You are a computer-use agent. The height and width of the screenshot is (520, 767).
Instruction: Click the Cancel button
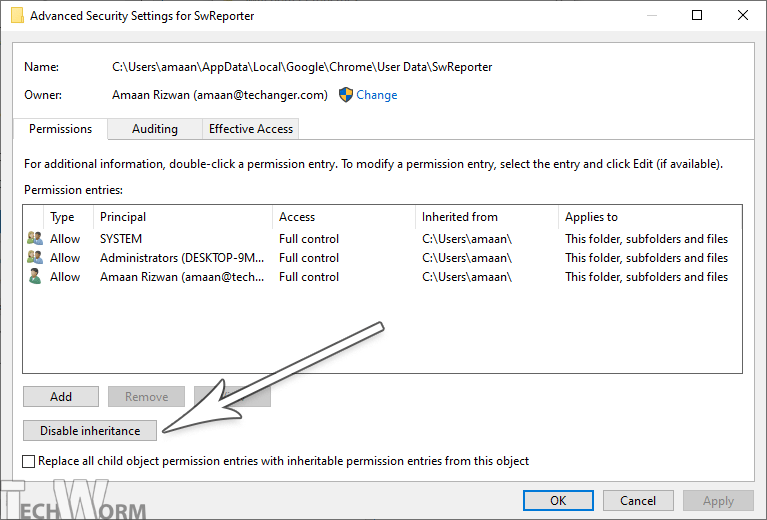click(638, 501)
